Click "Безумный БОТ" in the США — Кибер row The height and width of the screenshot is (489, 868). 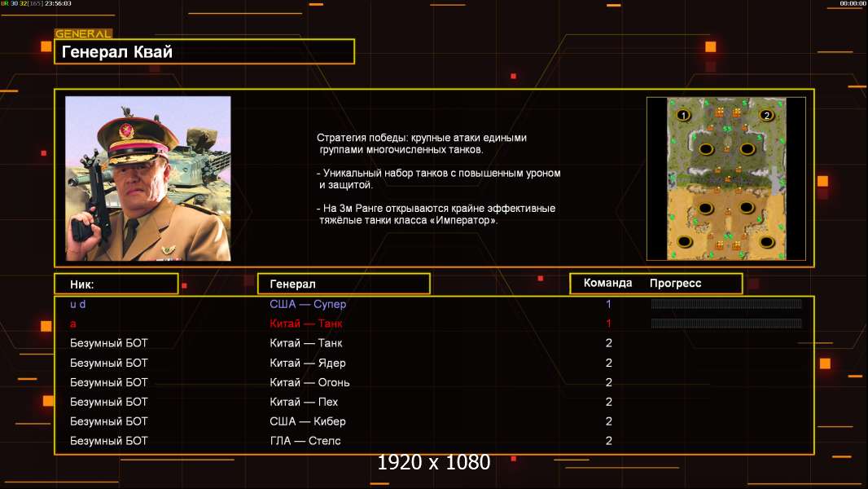coord(109,421)
